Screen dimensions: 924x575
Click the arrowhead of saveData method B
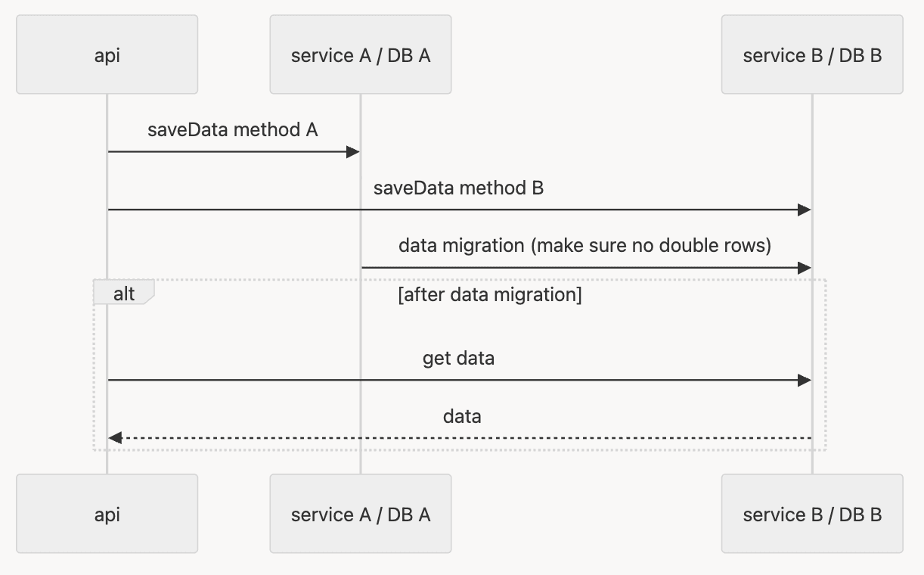(805, 210)
